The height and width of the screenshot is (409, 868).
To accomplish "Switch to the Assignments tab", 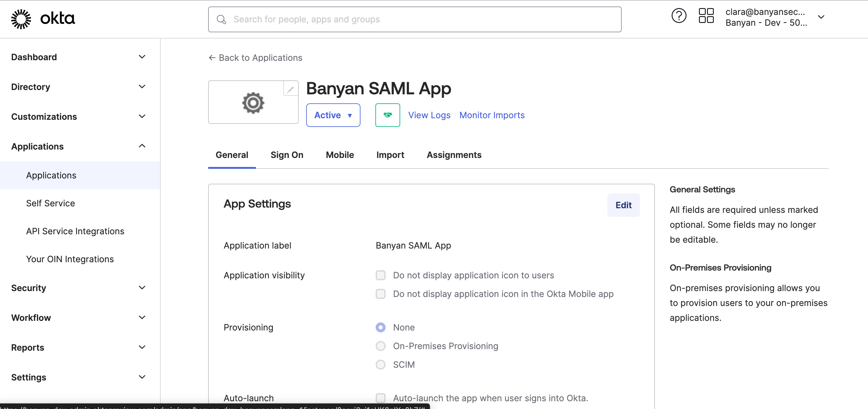I will pyautogui.click(x=454, y=155).
